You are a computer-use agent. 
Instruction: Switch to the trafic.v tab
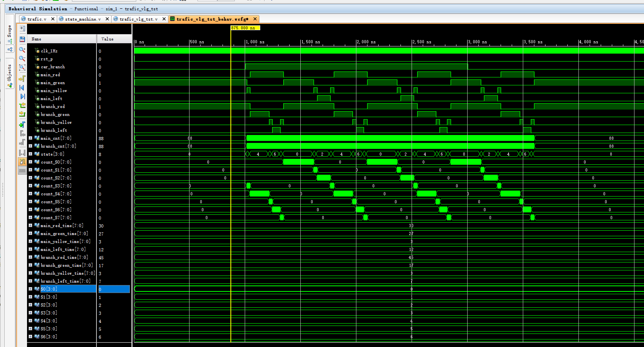tap(37, 19)
